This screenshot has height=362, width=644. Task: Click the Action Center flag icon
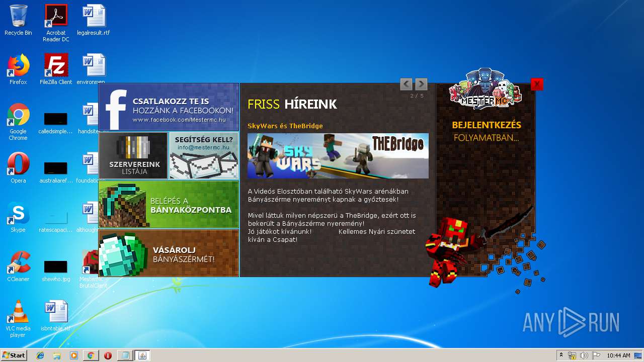pyautogui.click(x=596, y=355)
